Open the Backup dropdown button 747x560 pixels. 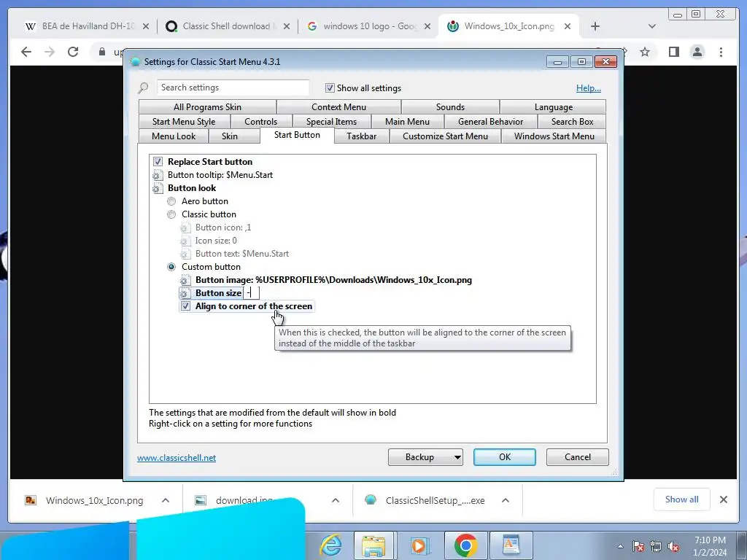(425, 457)
